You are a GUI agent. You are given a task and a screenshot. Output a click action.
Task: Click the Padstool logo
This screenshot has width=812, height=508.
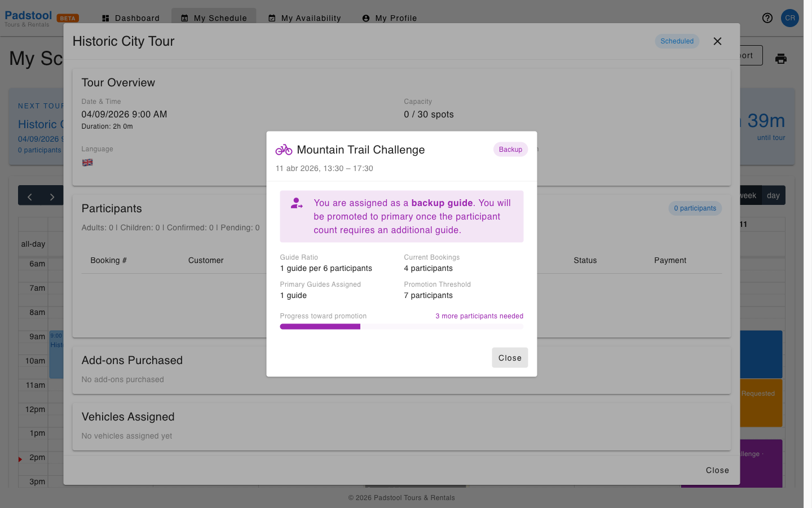coord(28,18)
